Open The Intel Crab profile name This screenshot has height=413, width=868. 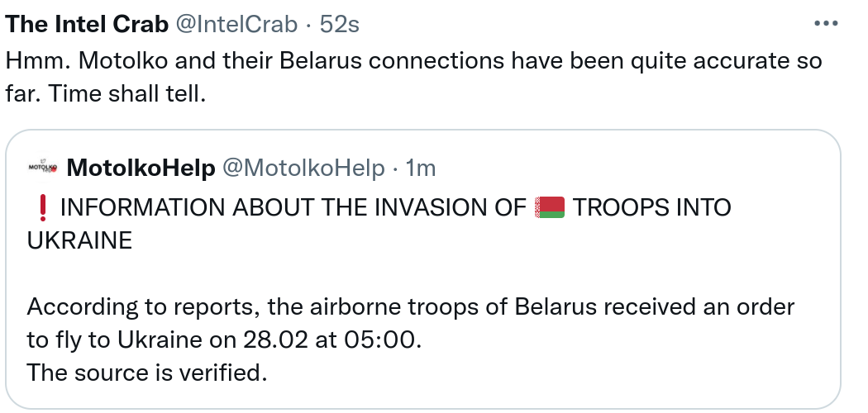tap(87, 25)
